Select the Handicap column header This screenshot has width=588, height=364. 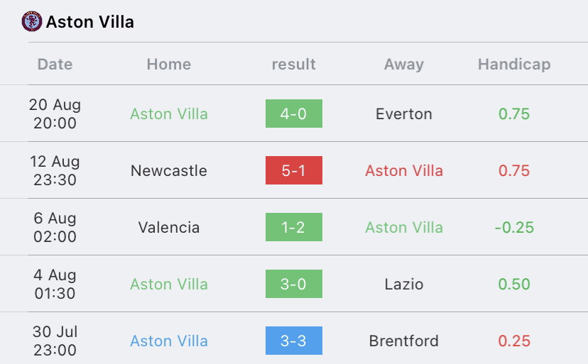coord(514,64)
